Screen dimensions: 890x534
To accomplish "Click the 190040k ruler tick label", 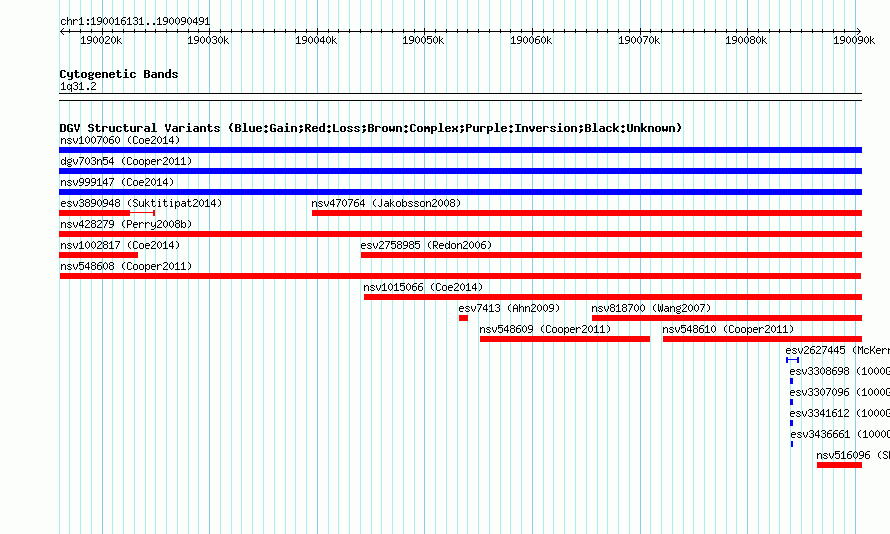I will pyautogui.click(x=316, y=40).
